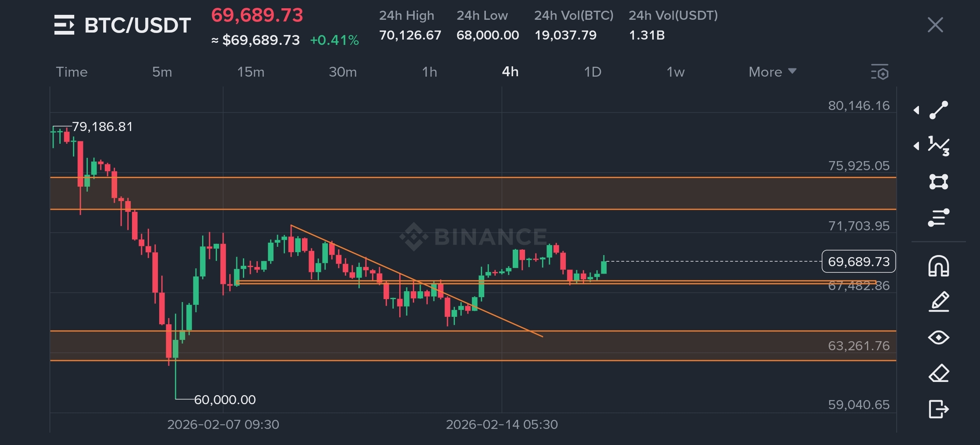The width and height of the screenshot is (980, 445).
Task: Select the wave pattern drawing tool
Action: 939,146
